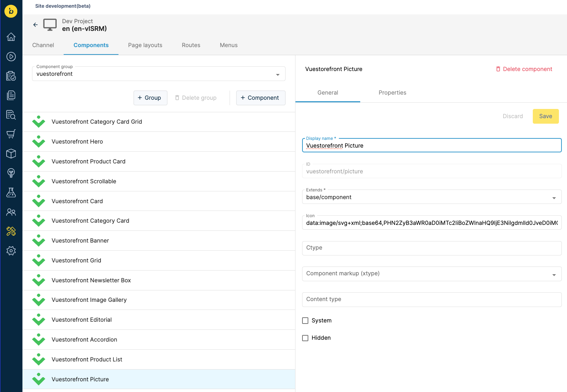This screenshot has height=392, width=567.
Task: Open the users audiences sidebar icon
Action: click(x=11, y=212)
